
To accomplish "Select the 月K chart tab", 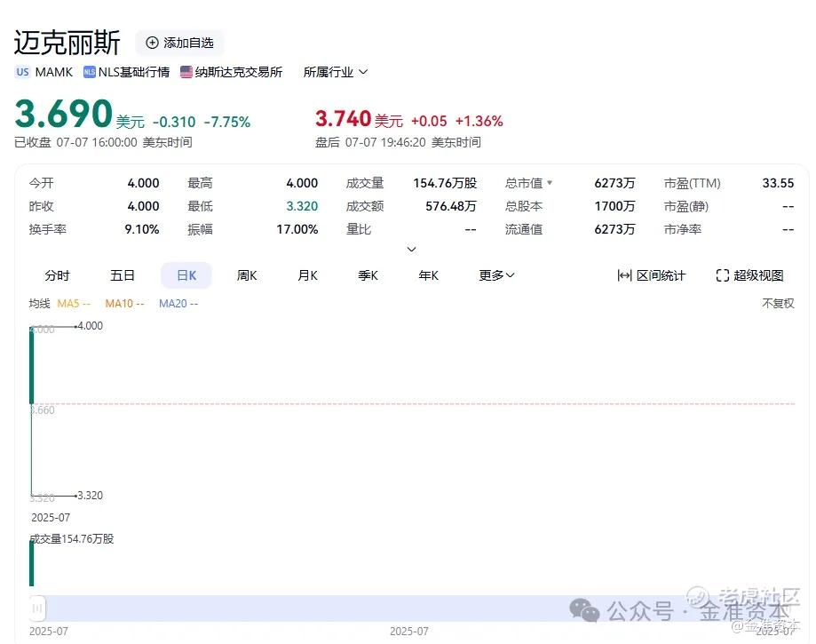I will click(307, 275).
